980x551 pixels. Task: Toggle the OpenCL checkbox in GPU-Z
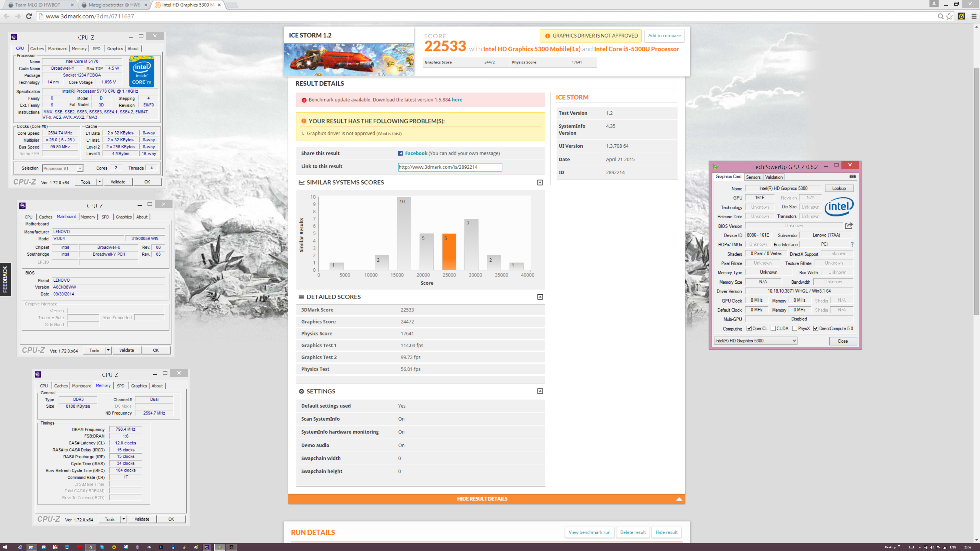(x=749, y=329)
